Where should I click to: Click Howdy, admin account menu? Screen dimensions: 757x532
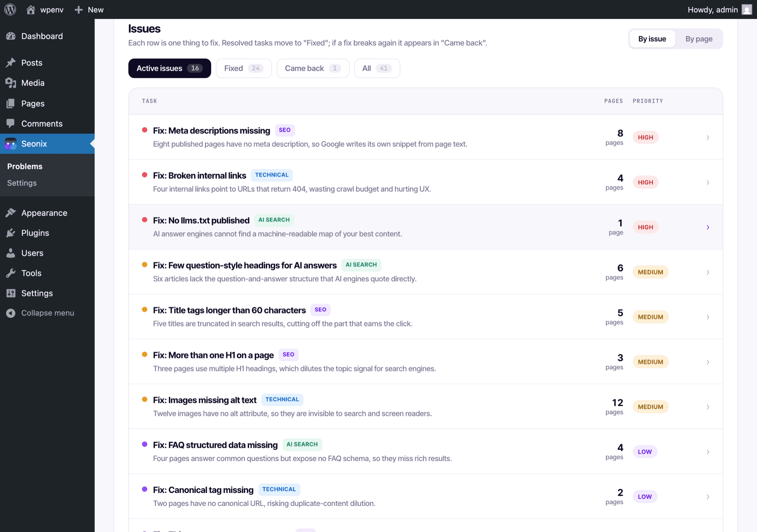(719, 9)
